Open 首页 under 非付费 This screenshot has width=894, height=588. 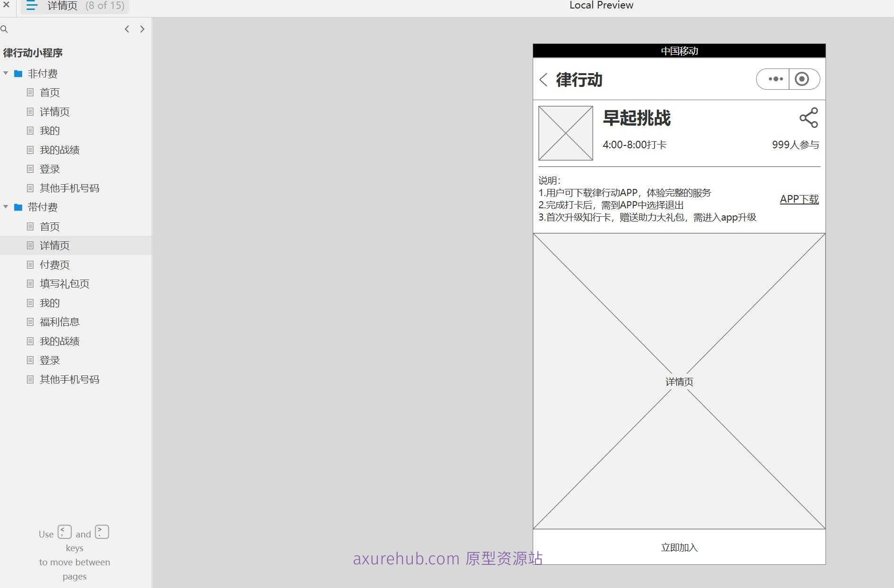pyautogui.click(x=50, y=93)
